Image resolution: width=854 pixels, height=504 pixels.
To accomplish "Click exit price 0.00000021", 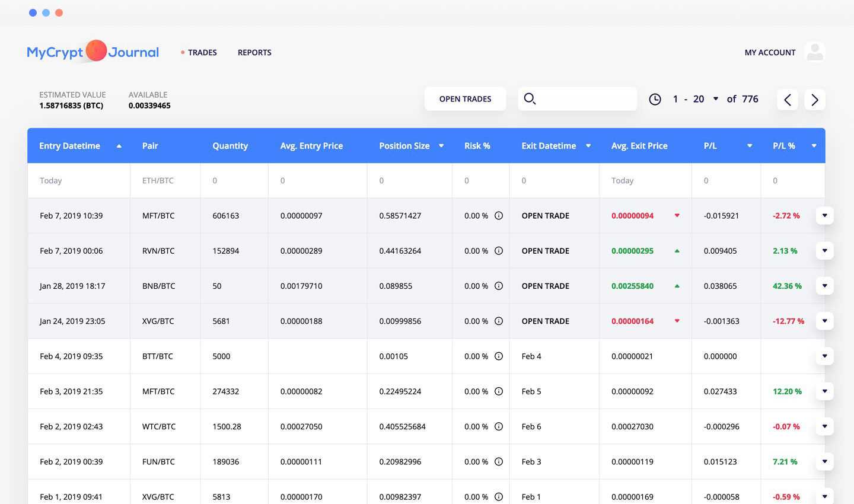I will click(x=632, y=356).
